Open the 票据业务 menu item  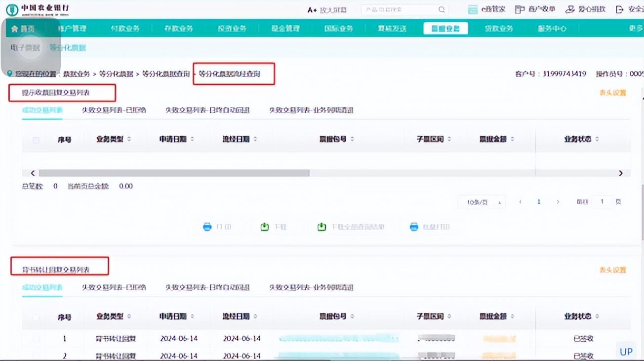pos(445,28)
